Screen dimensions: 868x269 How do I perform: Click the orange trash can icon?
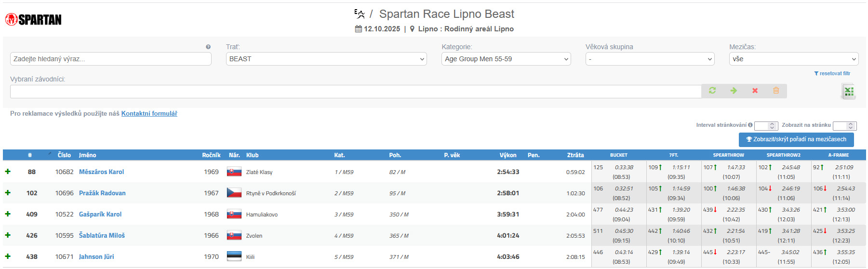pyautogui.click(x=776, y=91)
